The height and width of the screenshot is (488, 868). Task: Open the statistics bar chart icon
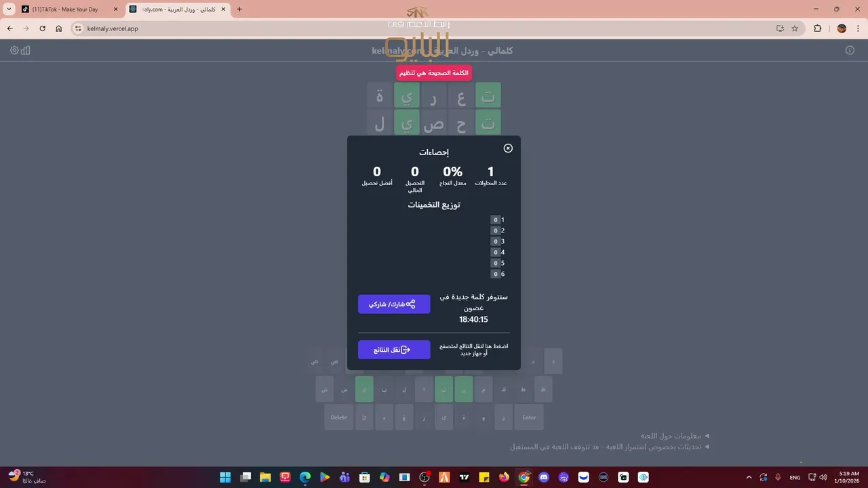(x=26, y=50)
